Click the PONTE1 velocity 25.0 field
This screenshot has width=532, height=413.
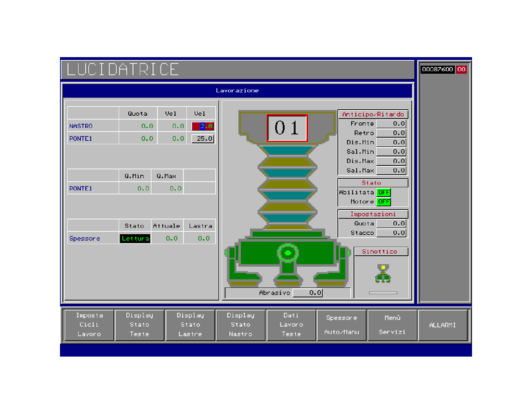coord(203,139)
